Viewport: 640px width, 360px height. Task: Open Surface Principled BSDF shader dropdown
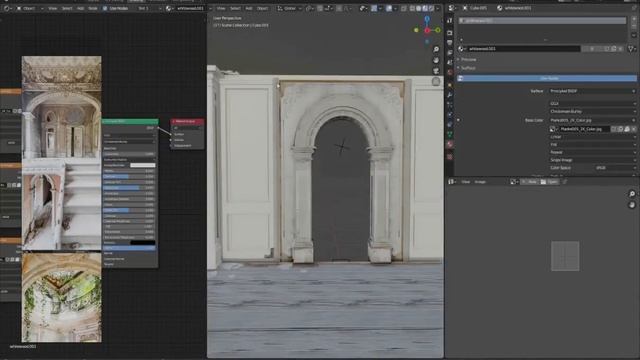593,91
